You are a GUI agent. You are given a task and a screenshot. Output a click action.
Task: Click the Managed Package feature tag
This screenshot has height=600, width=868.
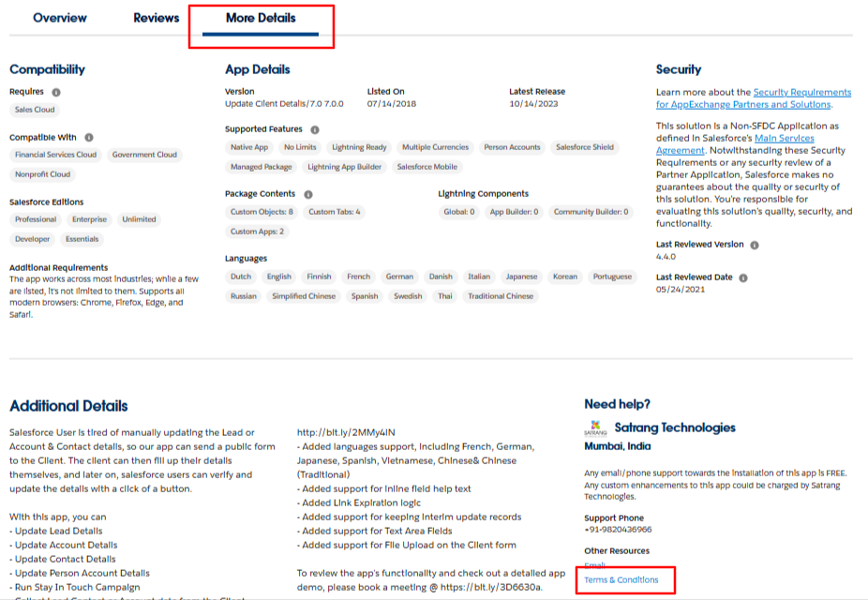[262, 167]
